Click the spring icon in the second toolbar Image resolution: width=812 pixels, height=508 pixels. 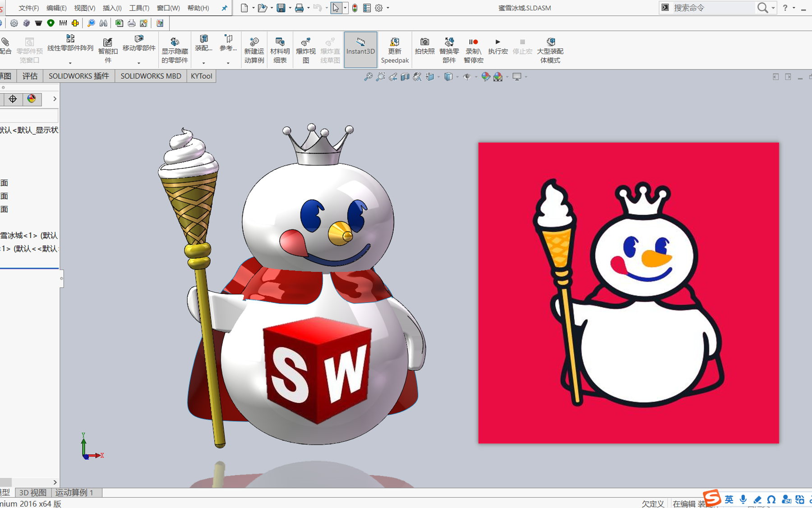pos(63,23)
